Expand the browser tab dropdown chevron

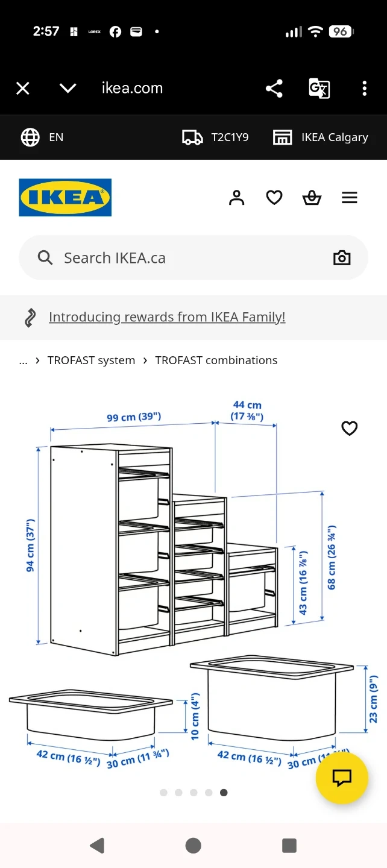point(68,89)
